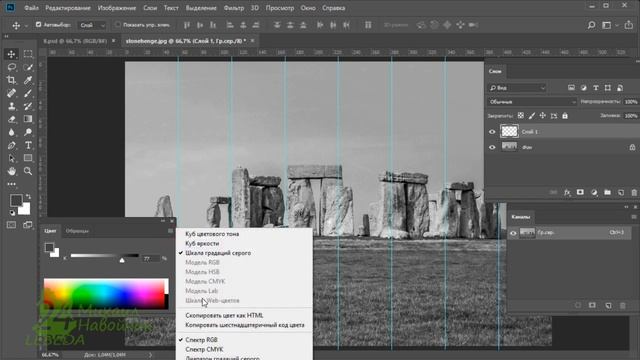Select the Healing Brush tool
This screenshot has height=360, width=640.
(x=11, y=93)
